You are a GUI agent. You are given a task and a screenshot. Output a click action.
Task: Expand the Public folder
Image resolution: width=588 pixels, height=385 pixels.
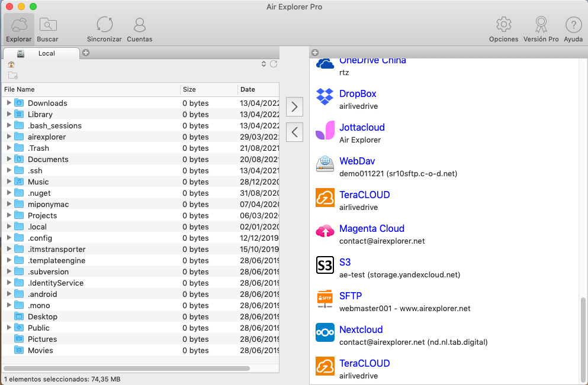pos(9,327)
